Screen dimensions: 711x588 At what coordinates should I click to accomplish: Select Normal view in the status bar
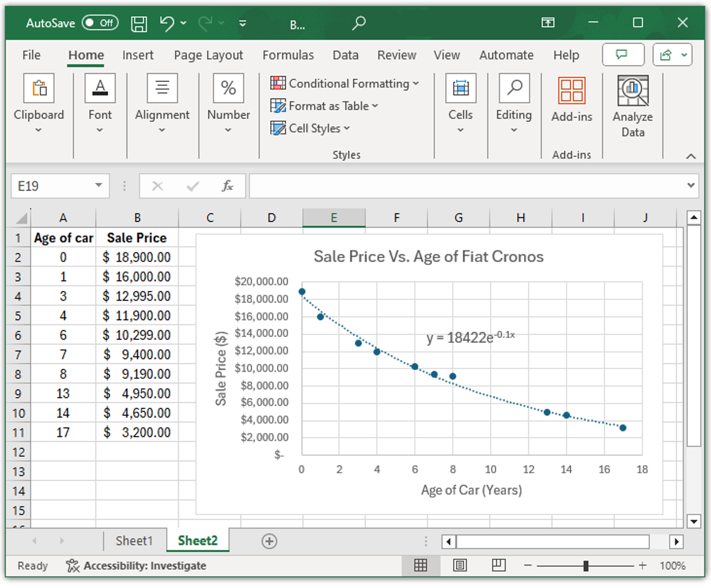[x=421, y=565]
